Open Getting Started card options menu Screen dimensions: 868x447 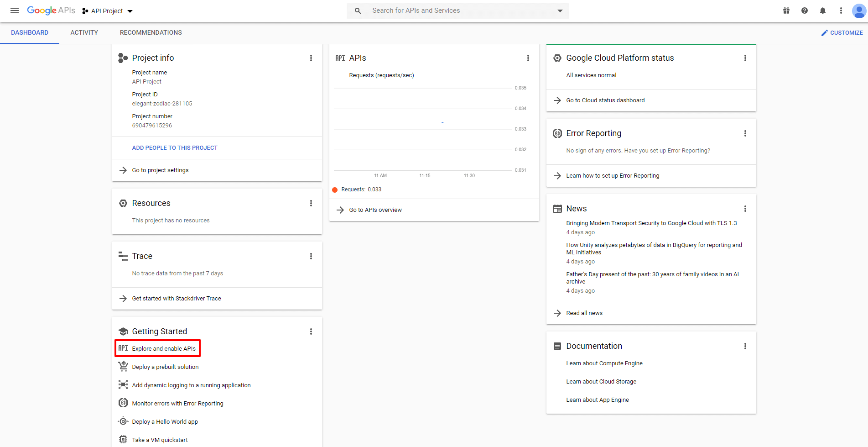pos(311,331)
